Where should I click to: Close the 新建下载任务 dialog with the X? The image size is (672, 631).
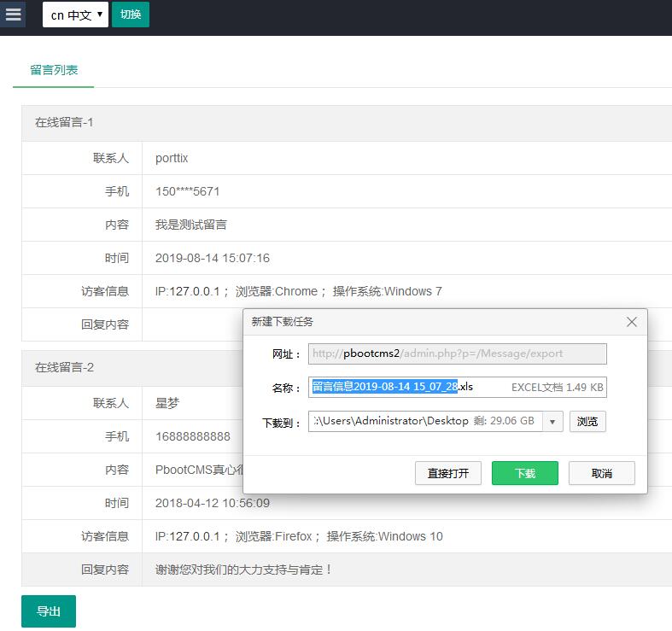(632, 322)
